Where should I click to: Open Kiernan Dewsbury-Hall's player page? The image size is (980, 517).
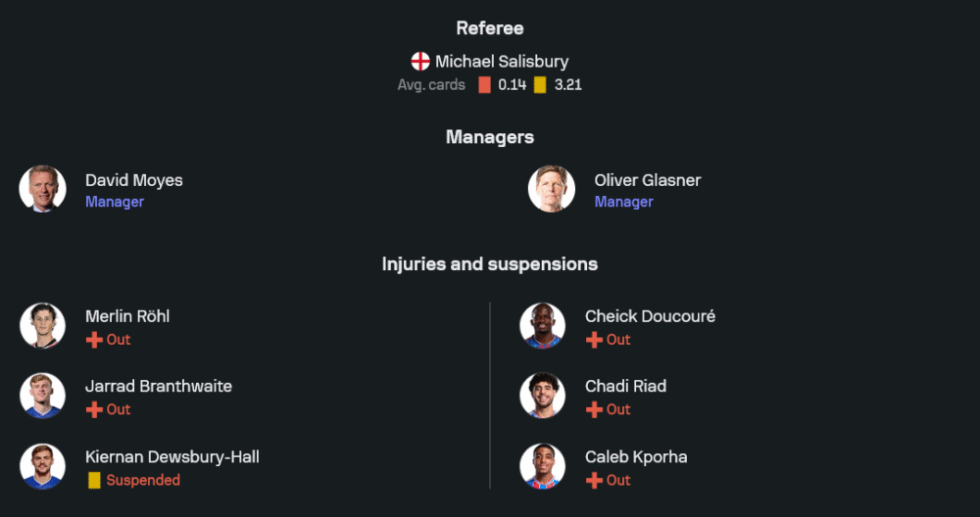coord(172,456)
